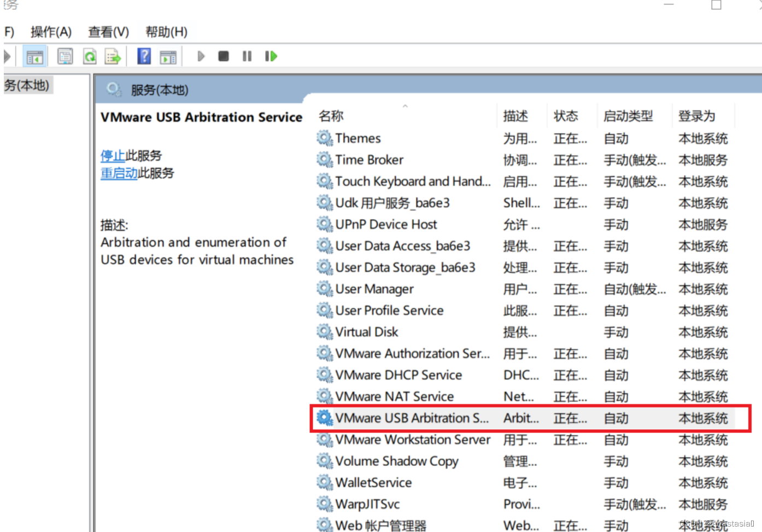
Task: Click the Stop Service square icon
Action: click(x=223, y=56)
